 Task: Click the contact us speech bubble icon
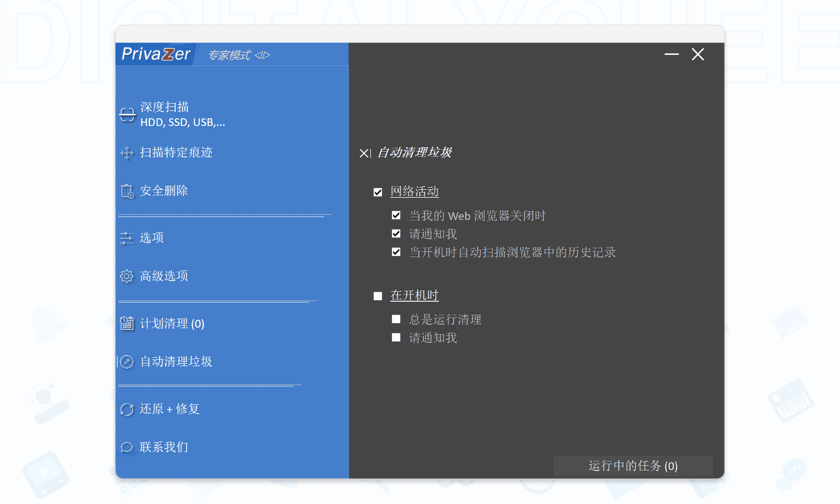click(x=127, y=447)
